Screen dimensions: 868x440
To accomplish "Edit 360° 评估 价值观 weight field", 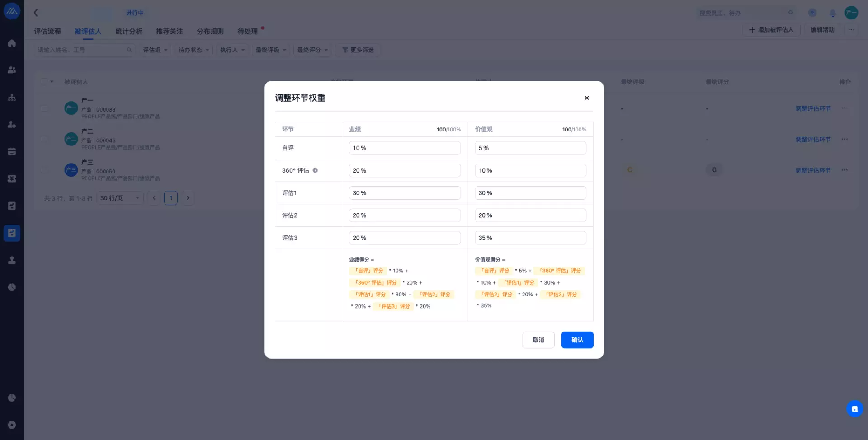I will (530, 170).
